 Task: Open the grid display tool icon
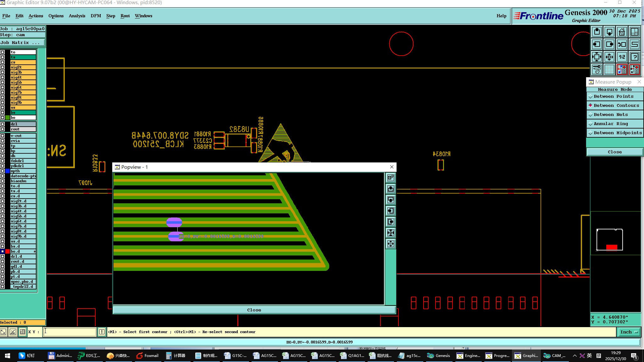click(x=609, y=69)
